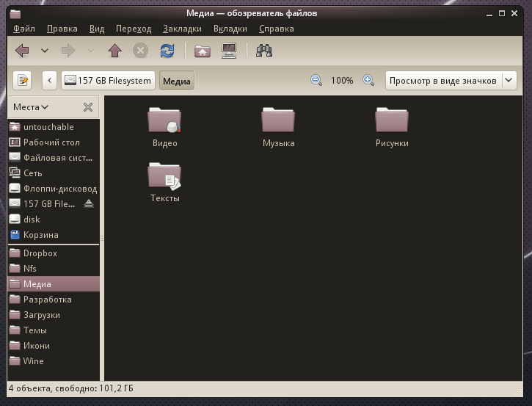Click the stop loading icon
This screenshot has width=532, height=406.
140,51
